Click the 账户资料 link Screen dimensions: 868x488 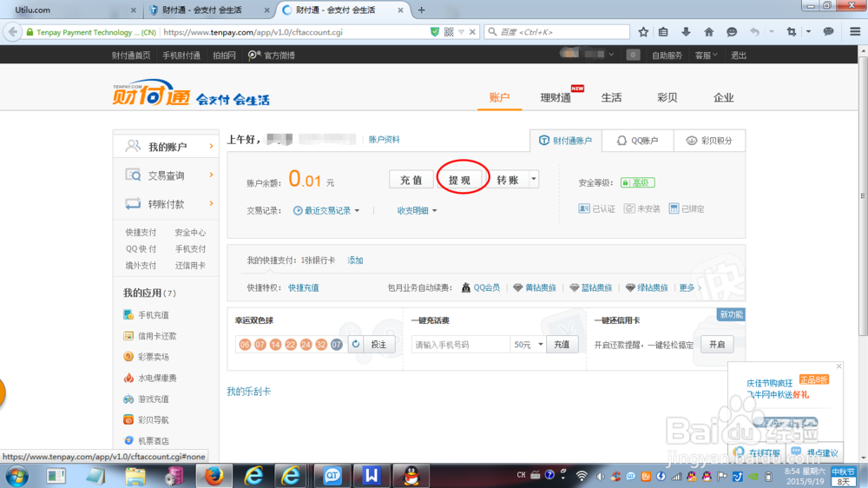pos(385,140)
